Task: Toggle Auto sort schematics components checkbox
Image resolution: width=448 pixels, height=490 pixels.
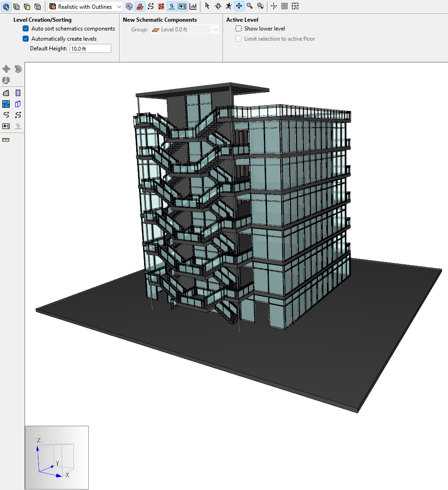Action: 25,29
